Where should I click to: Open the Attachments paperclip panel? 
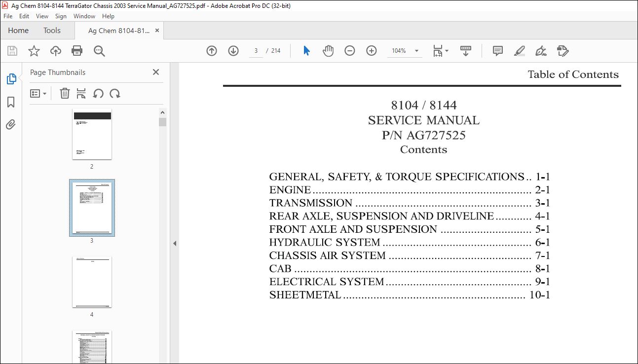click(x=11, y=124)
